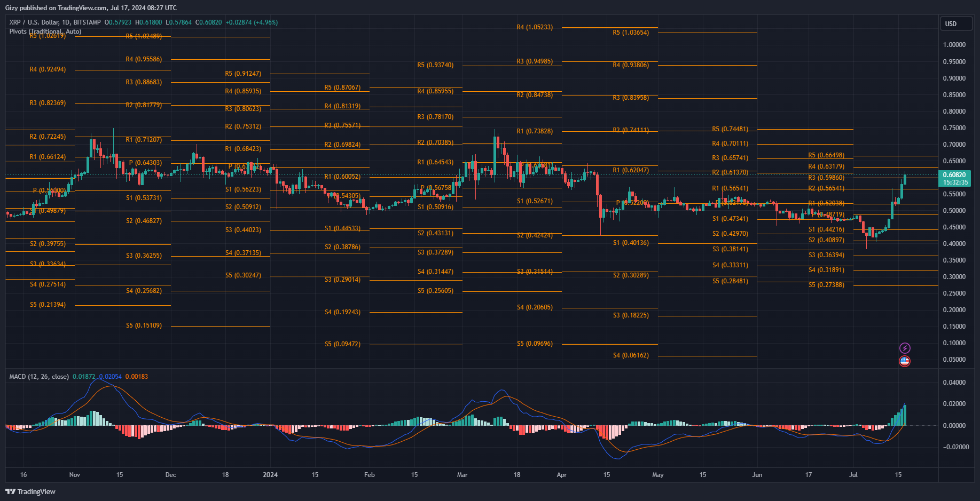
Task: Select the MACD (12, 26, close) indicator label
Action: pos(39,377)
